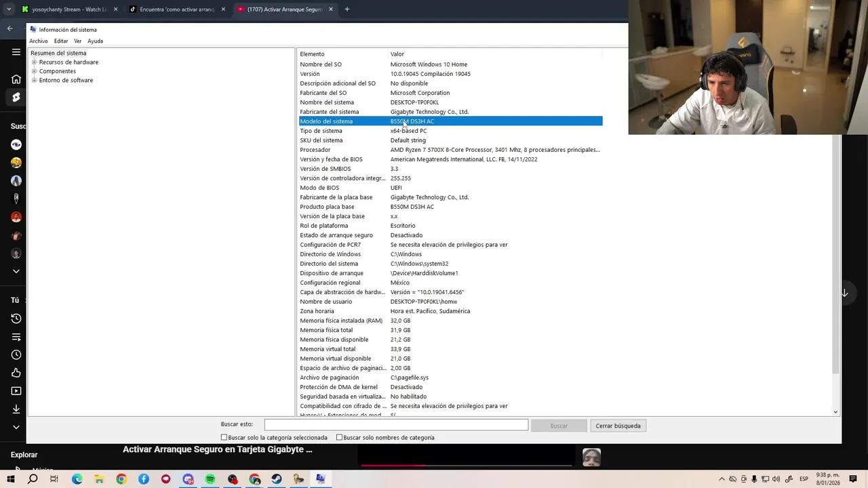Open the miniplayer channel avatar thumbnail
The image size is (868, 488).
point(591,457)
